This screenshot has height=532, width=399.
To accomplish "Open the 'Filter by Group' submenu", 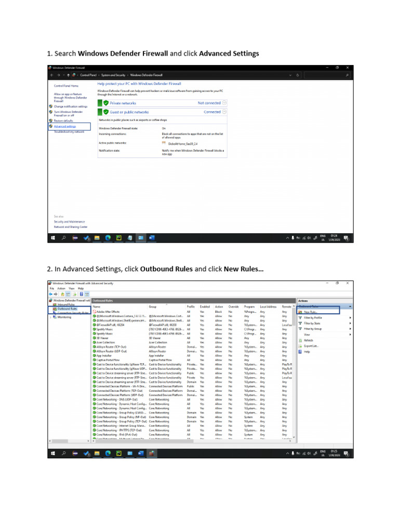I will pyautogui.click(x=325, y=329).
